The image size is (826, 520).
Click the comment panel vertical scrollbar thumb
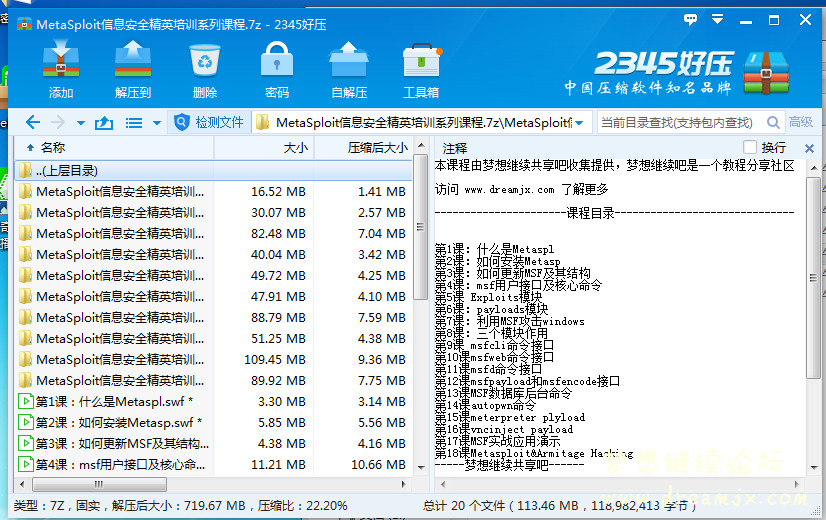[814, 278]
